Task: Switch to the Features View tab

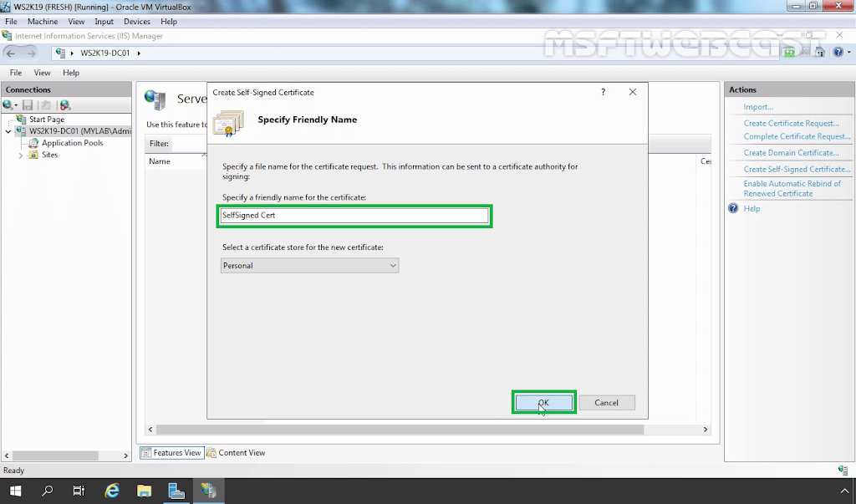Action: click(x=172, y=453)
